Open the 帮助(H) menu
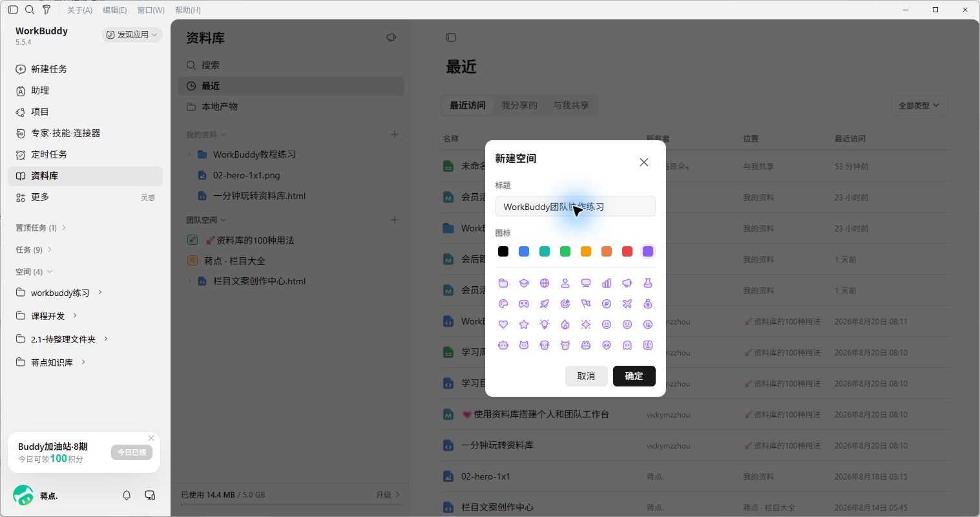 (x=188, y=10)
